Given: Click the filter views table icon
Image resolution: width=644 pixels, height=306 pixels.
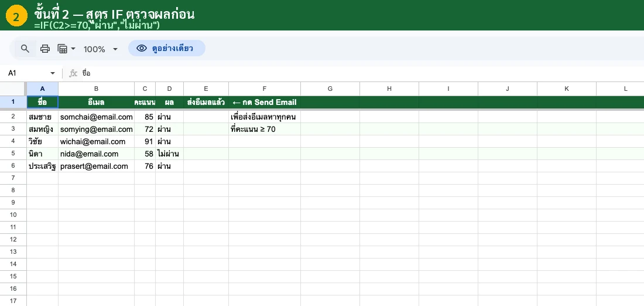Looking at the screenshot, I should 62,49.
